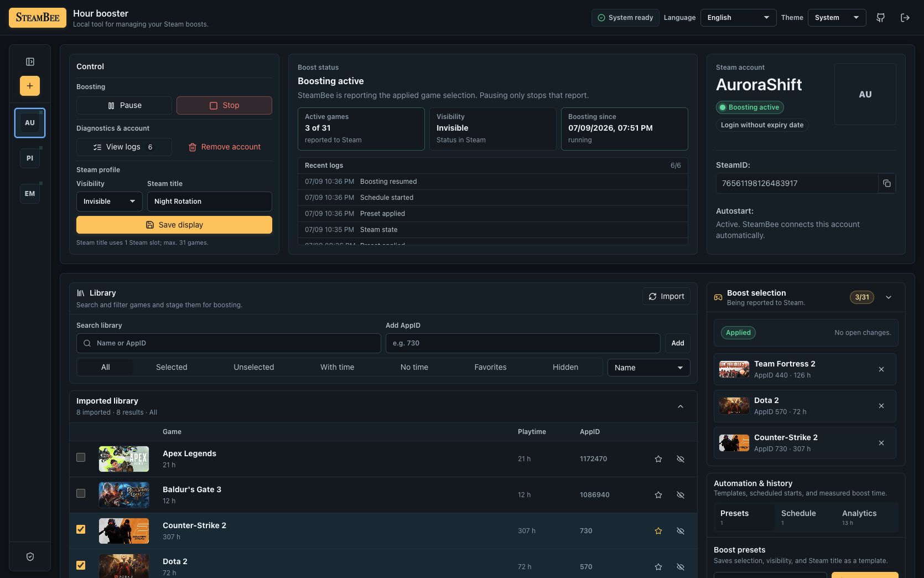Filter library by With time

pos(337,367)
